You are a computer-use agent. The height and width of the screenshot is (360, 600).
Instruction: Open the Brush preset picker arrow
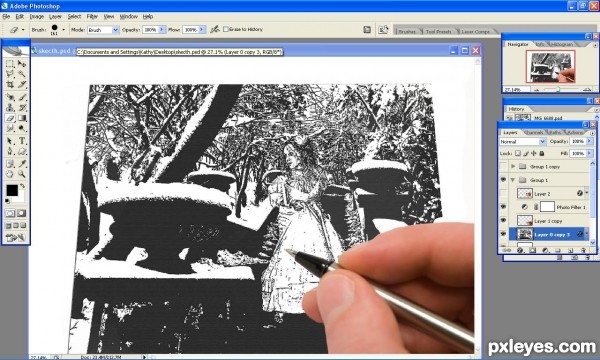click(64, 29)
